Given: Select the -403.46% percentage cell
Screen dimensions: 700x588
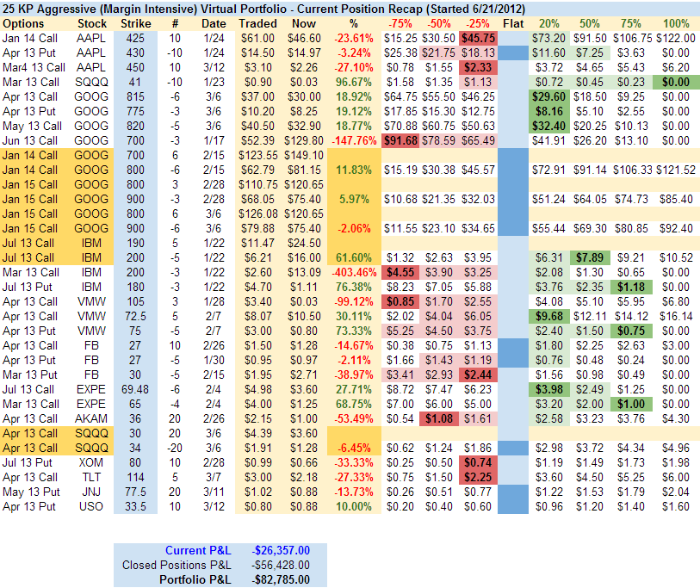Looking at the screenshot, I should [354, 272].
